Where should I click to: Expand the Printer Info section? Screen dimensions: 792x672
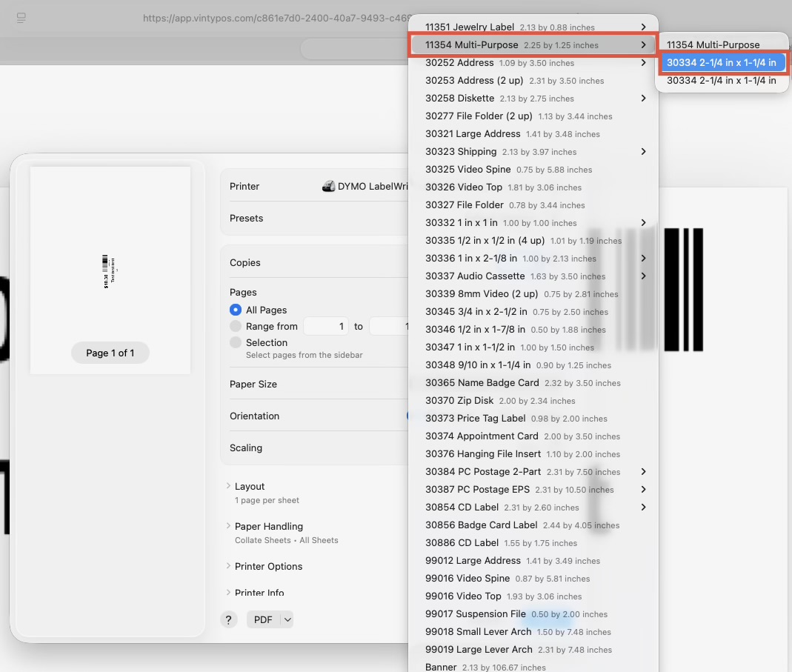[228, 592]
